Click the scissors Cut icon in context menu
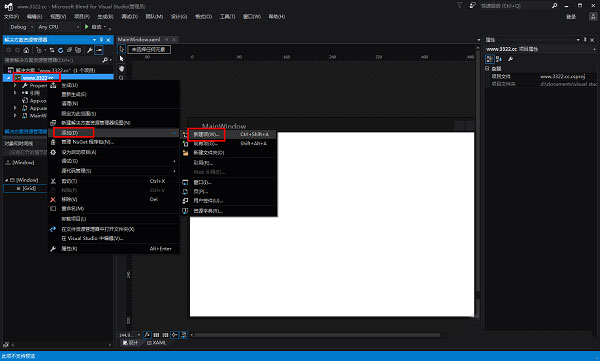The height and width of the screenshot is (361, 600). point(53,181)
